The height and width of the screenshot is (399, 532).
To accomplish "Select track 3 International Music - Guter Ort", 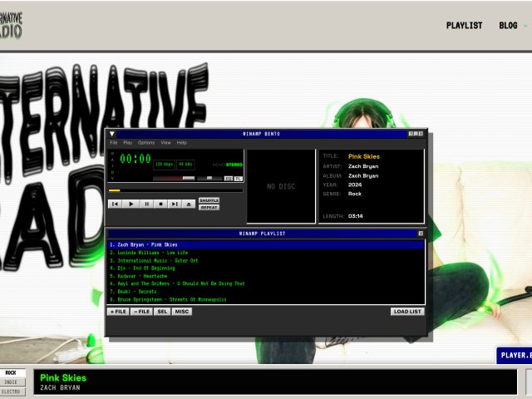I will pos(266,260).
